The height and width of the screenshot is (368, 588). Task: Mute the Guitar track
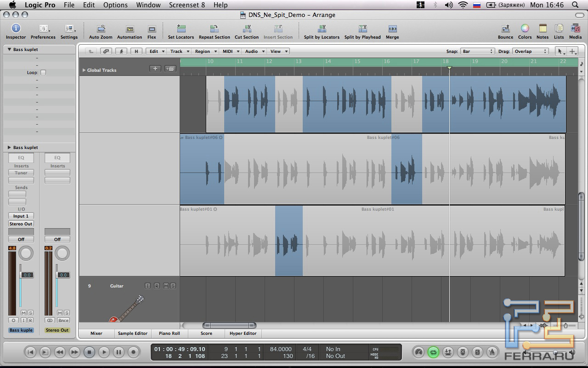(165, 286)
